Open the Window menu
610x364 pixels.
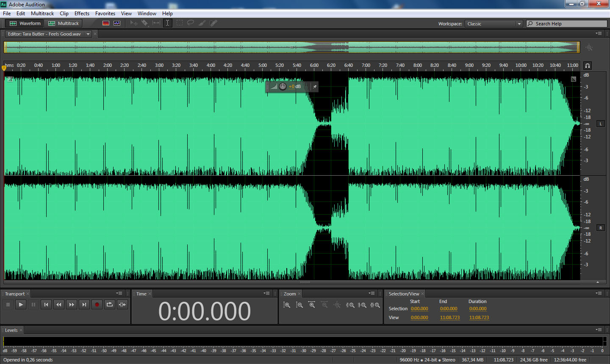click(x=147, y=14)
